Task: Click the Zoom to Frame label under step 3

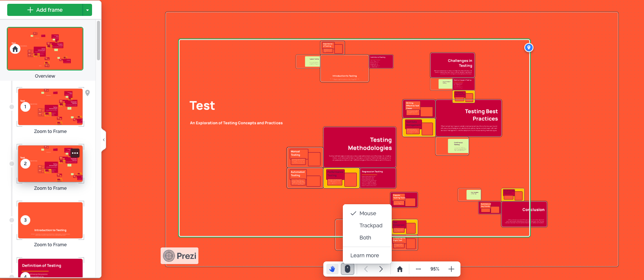Action: point(50,245)
